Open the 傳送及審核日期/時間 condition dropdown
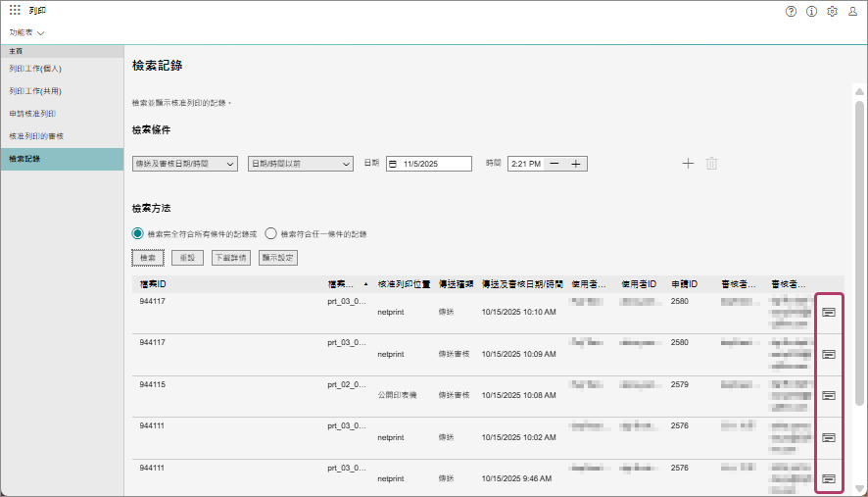The image size is (868, 497). (x=185, y=164)
